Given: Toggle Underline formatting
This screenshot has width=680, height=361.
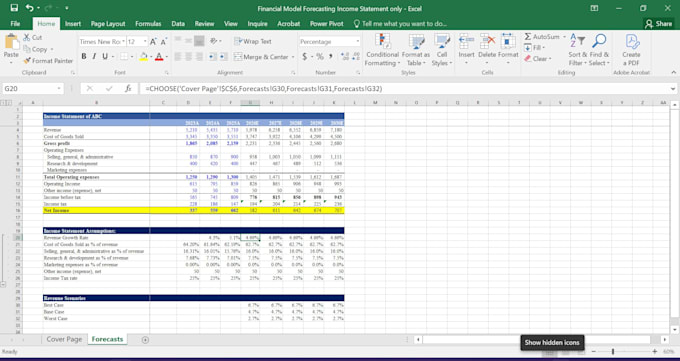Looking at the screenshot, I should pyautogui.click(x=105, y=56).
